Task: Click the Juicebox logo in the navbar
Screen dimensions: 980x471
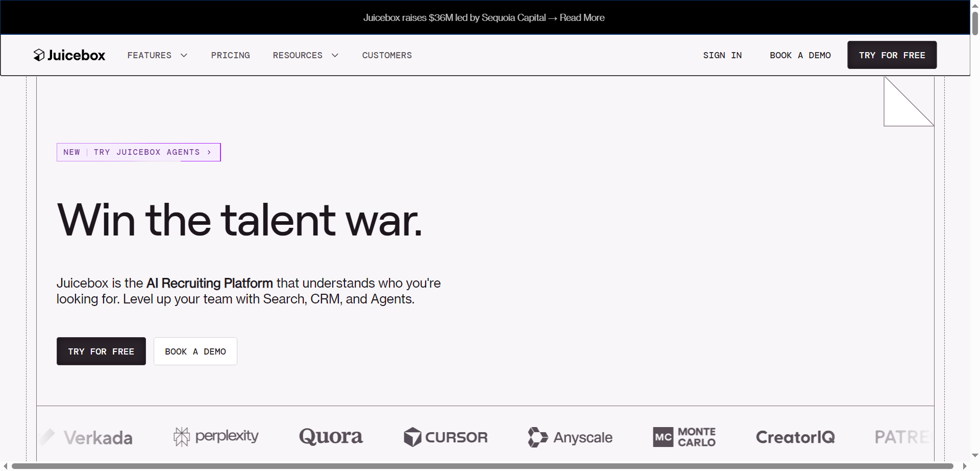Action: tap(69, 55)
